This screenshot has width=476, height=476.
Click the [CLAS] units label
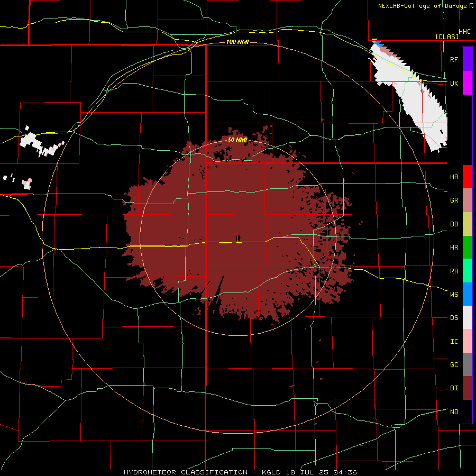[447, 36]
